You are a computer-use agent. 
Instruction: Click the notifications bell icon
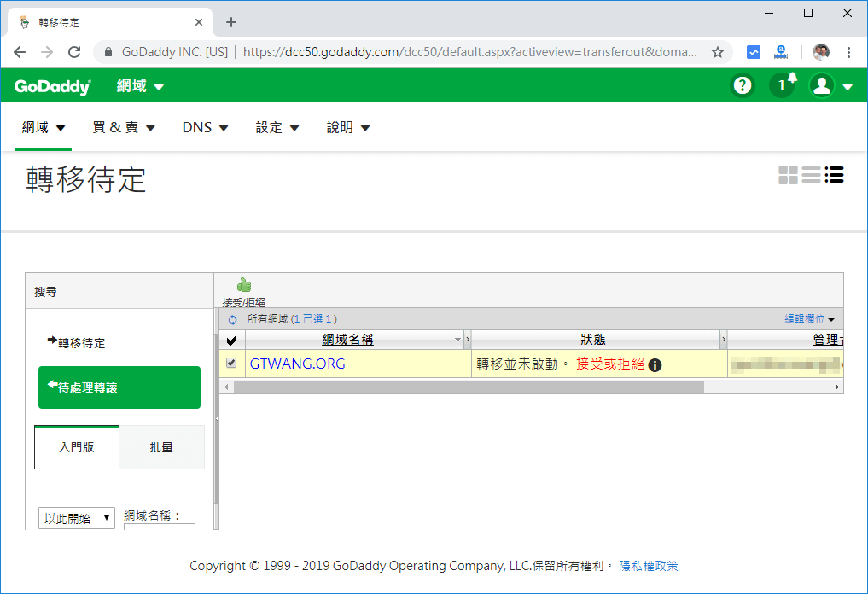pyautogui.click(x=782, y=85)
